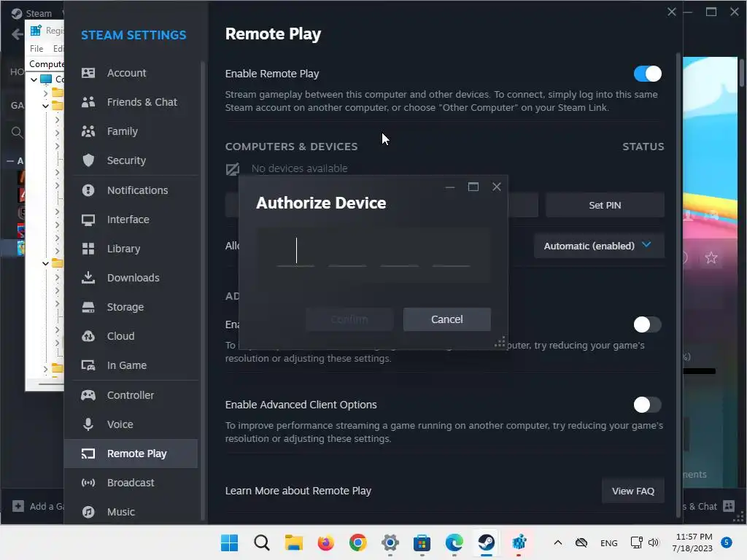Open Registry Editor taskbar icon
The height and width of the screenshot is (560, 747).
(519, 542)
